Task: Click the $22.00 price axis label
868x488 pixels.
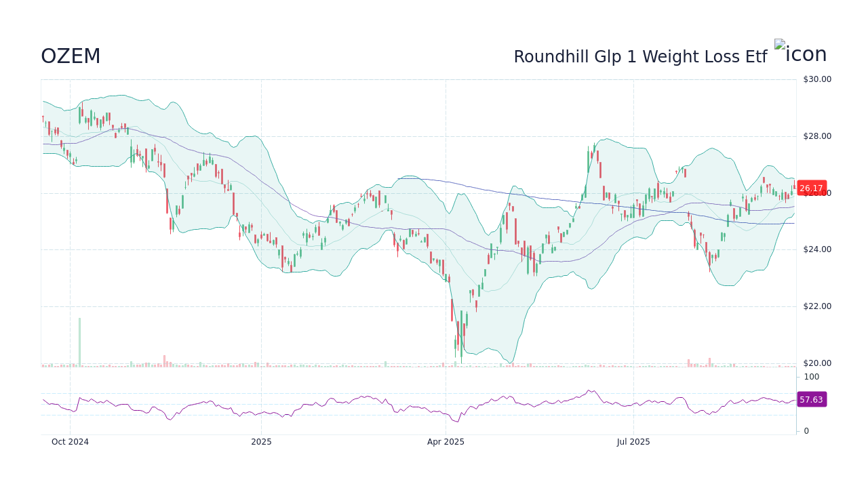Action: click(x=817, y=306)
